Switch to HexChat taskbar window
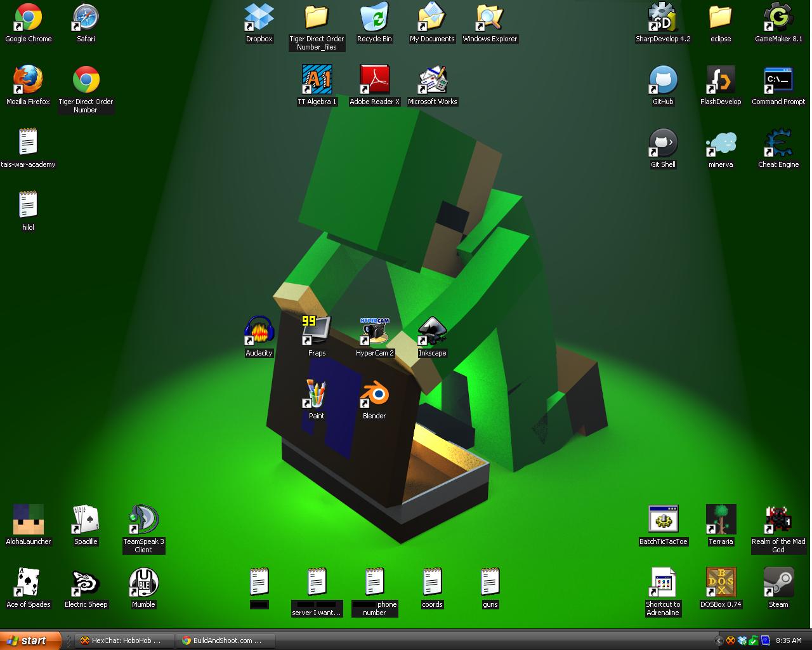The image size is (812, 650). pyautogui.click(x=124, y=640)
